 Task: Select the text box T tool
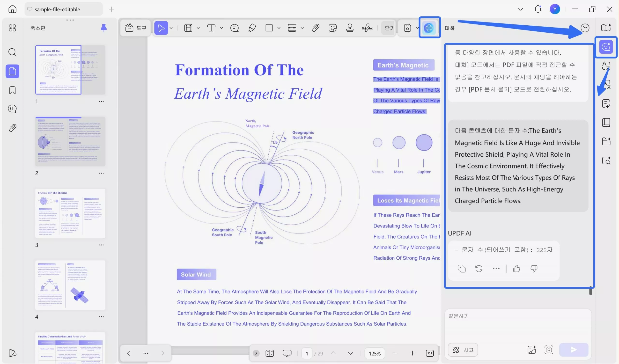coord(211,28)
